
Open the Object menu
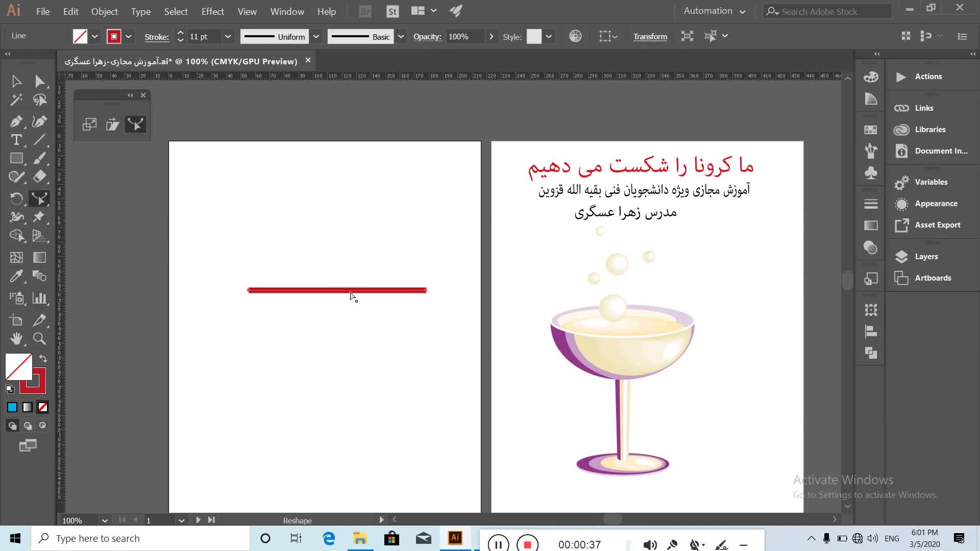104,11
